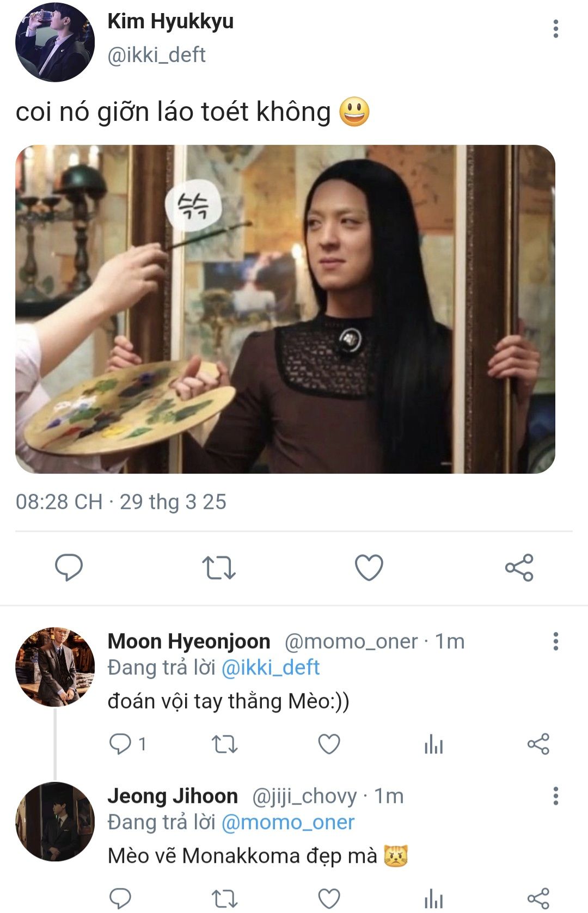Open more options on Jeong Jihoon's reply
588x913 pixels.
(x=555, y=796)
